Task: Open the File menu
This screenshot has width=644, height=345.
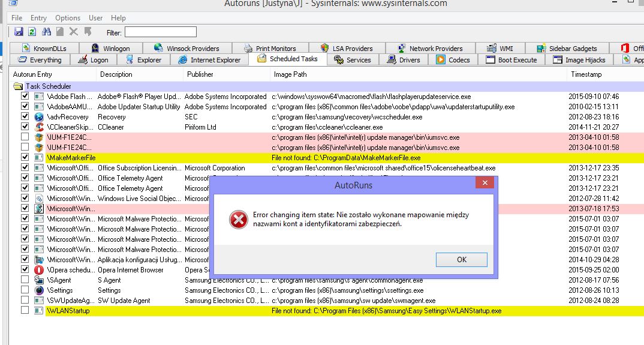Action: pyautogui.click(x=17, y=17)
